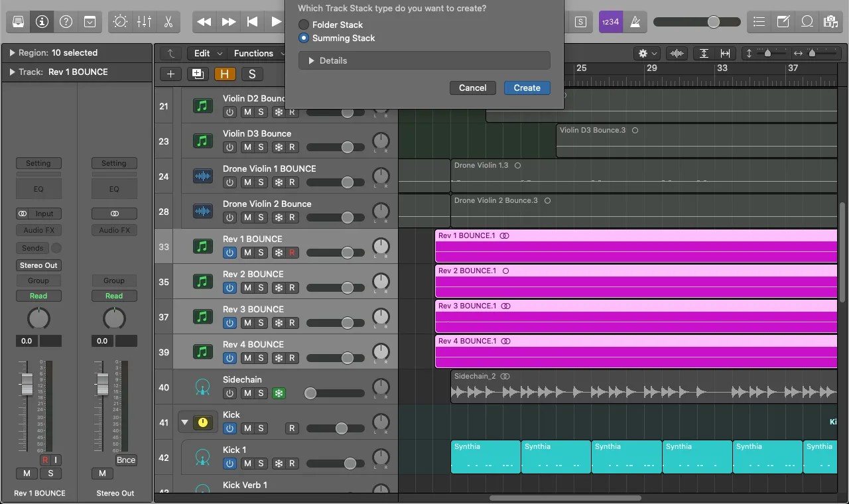Open the List Editors icon

pos(759,22)
